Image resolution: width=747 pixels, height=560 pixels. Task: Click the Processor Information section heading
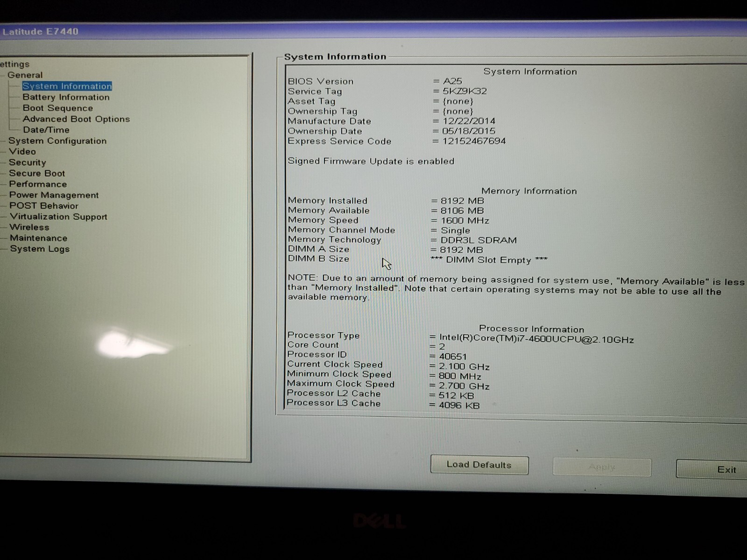(531, 329)
